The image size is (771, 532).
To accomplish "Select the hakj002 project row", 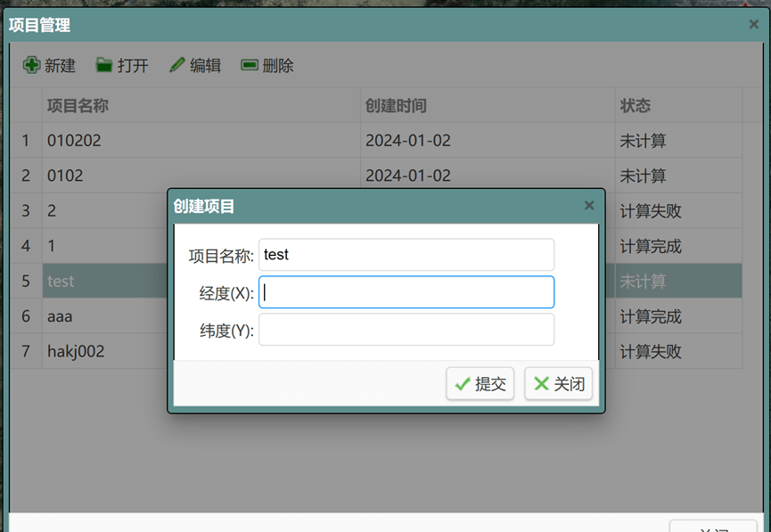I will tap(89, 351).
